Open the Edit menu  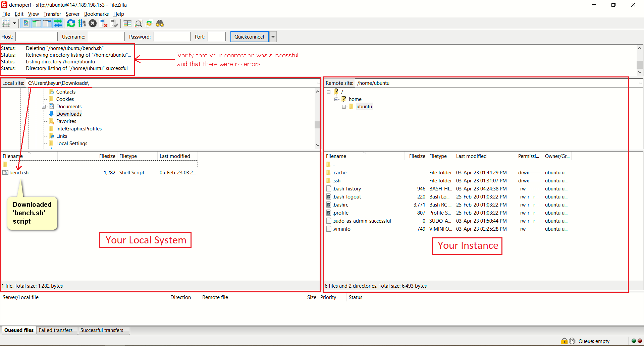click(19, 14)
